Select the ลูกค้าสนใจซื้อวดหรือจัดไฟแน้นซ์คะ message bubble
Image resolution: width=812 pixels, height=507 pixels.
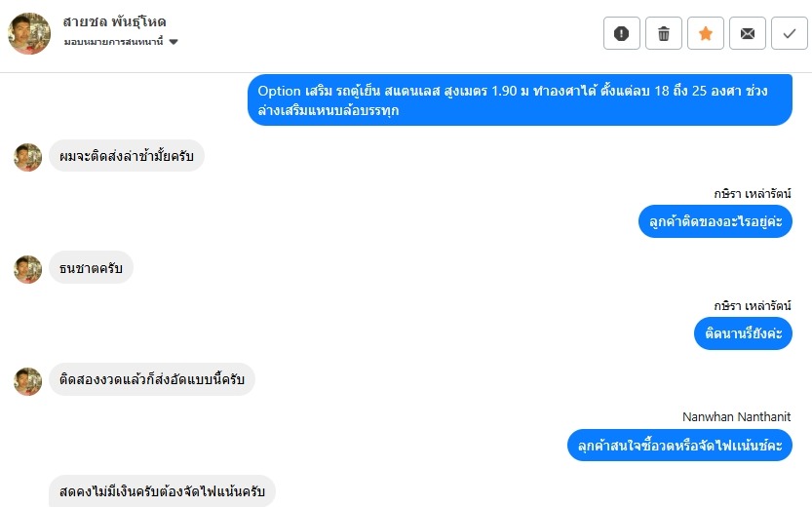[x=680, y=446]
